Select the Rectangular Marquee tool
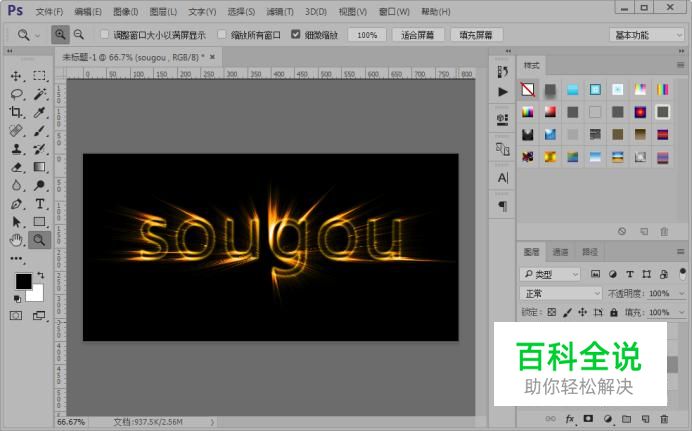This screenshot has width=692, height=431. [39, 76]
